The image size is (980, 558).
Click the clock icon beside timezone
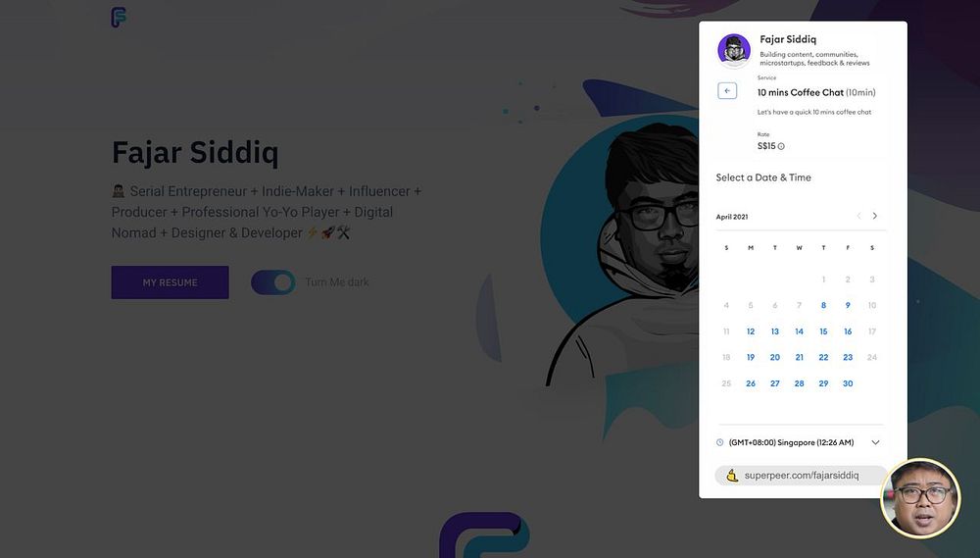720,442
